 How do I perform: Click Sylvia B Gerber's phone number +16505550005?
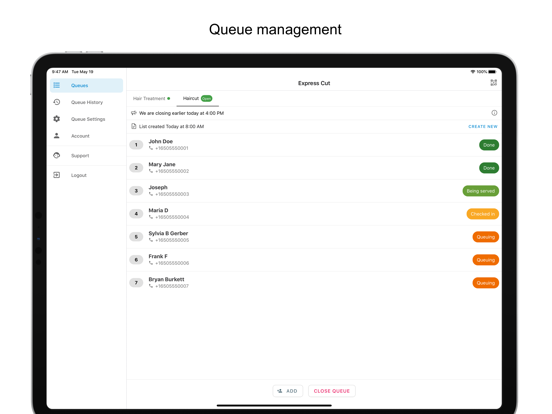[172, 240]
